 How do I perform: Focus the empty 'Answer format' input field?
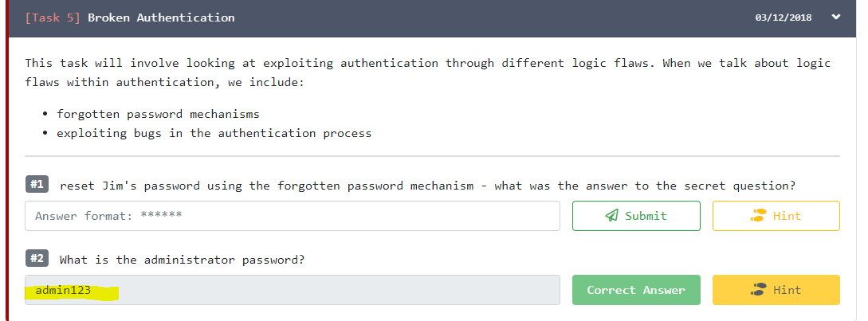[292, 216]
